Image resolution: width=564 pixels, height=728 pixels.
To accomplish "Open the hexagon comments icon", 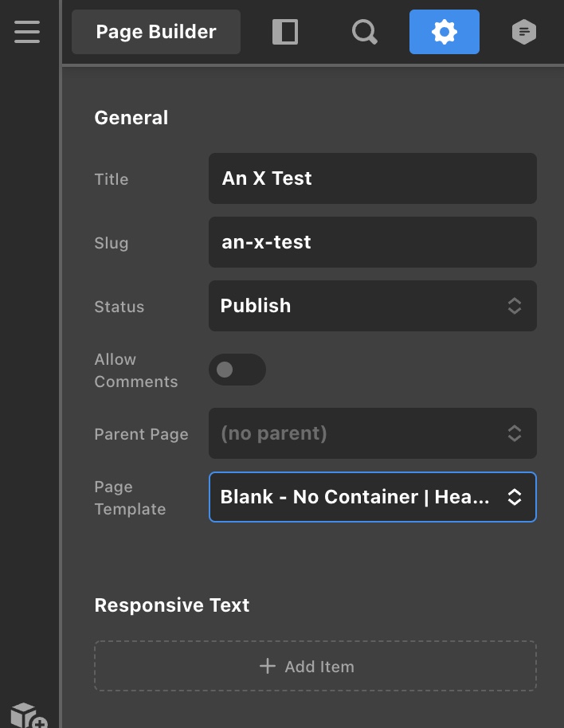I will (x=524, y=32).
